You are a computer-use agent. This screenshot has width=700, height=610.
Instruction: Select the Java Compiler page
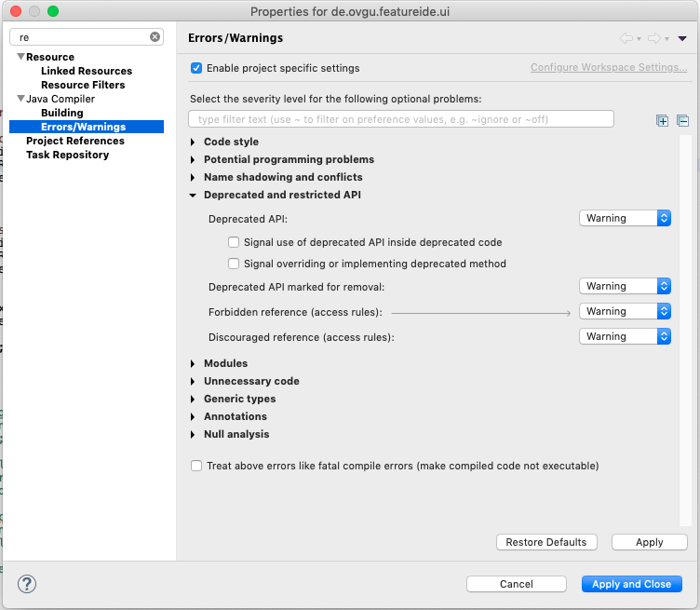pos(61,99)
